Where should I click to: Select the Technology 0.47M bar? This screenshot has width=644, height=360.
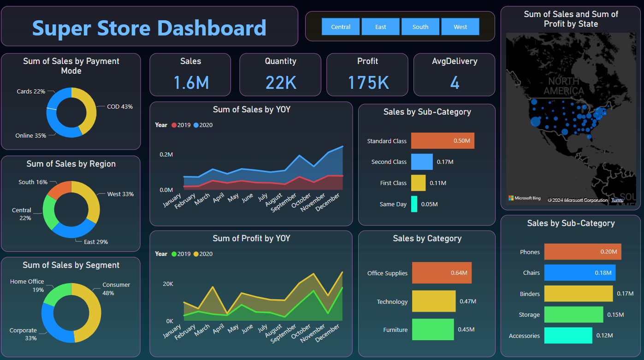point(434,302)
